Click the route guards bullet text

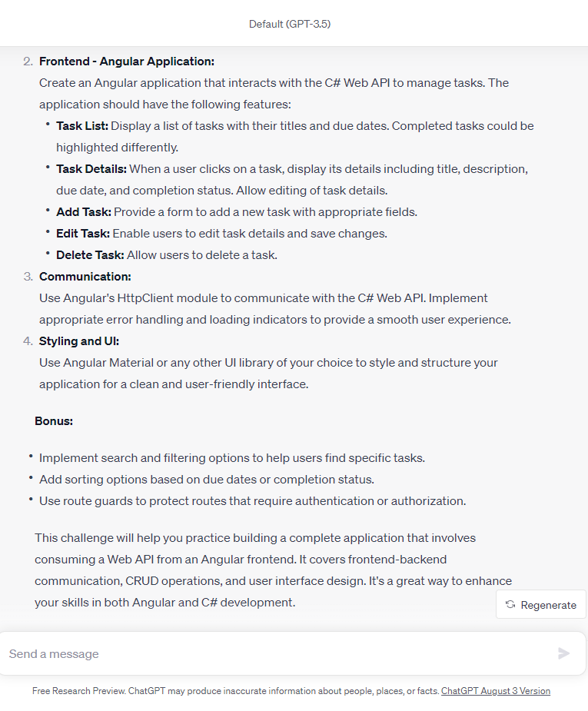tap(252, 501)
